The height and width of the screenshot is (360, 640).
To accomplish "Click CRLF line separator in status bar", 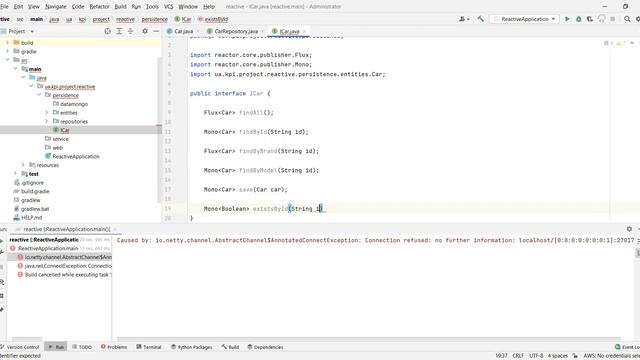I will pyautogui.click(x=518, y=356).
